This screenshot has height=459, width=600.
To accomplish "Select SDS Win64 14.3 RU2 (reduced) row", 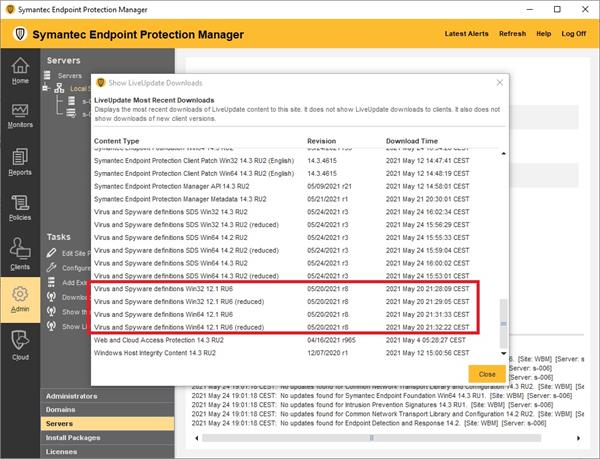I will (x=295, y=276).
